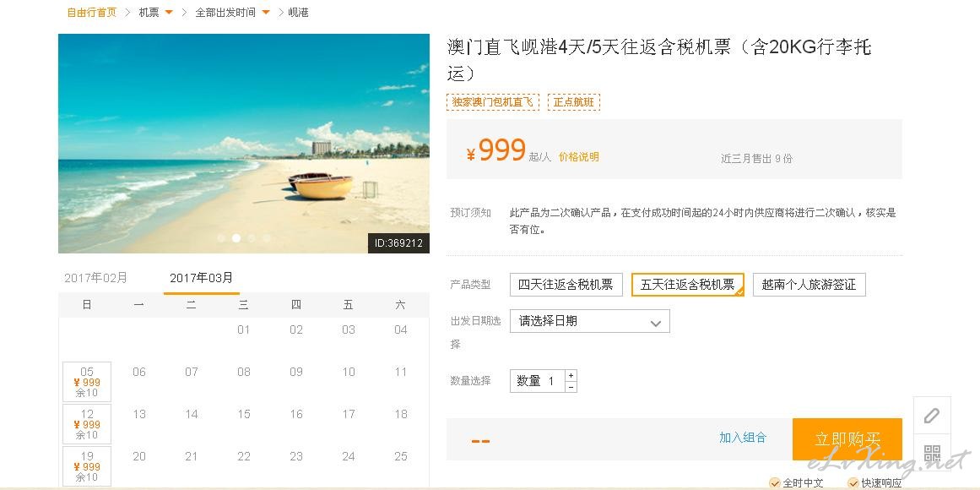The height and width of the screenshot is (490, 980).
Task: Click calendar date 10
Action: (348, 372)
